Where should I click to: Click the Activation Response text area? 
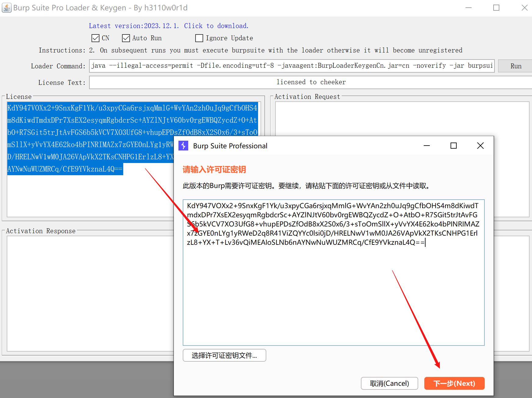tap(90, 293)
